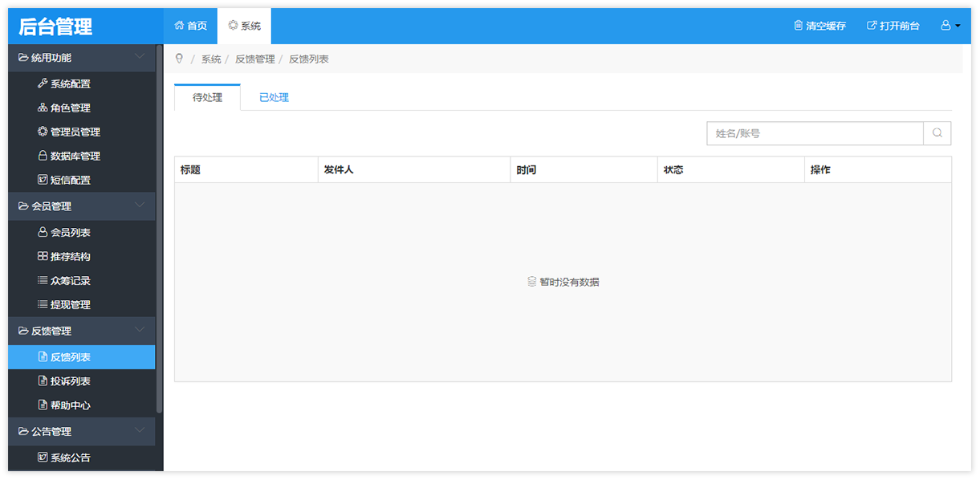Go to the 首页 top tab
This screenshot has width=980, height=480.
click(190, 26)
